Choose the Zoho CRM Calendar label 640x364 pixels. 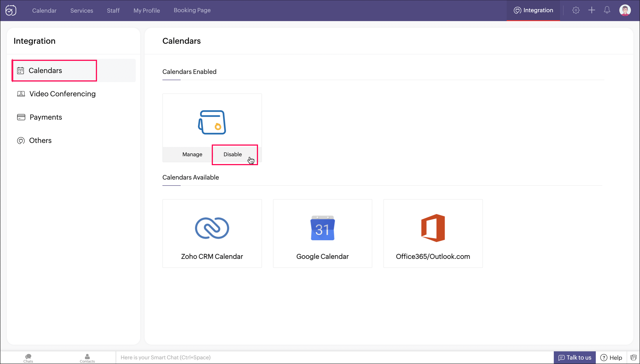(212, 257)
